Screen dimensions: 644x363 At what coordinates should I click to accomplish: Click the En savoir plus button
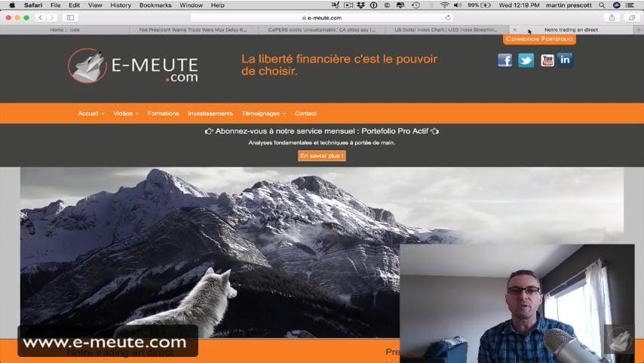click(x=321, y=155)
